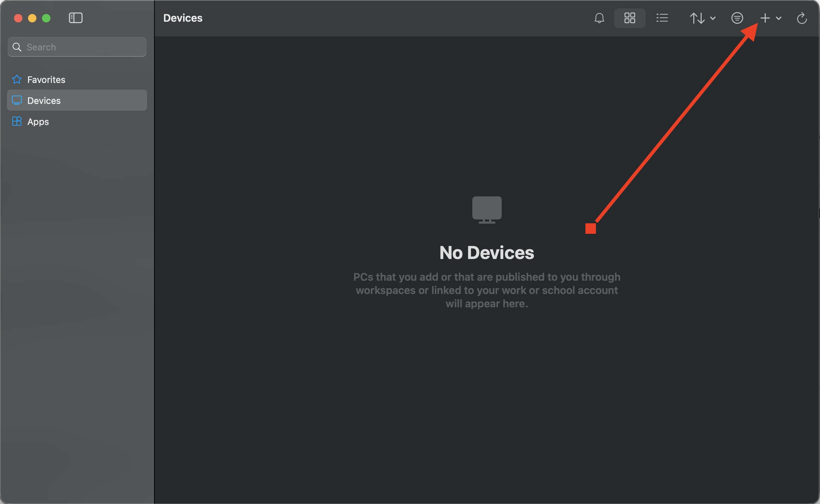Toggle the sidebar visibility

(x=75, y=18)
